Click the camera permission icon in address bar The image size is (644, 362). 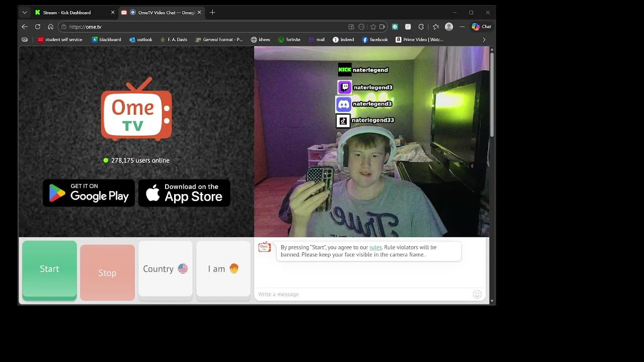[382, 27]
